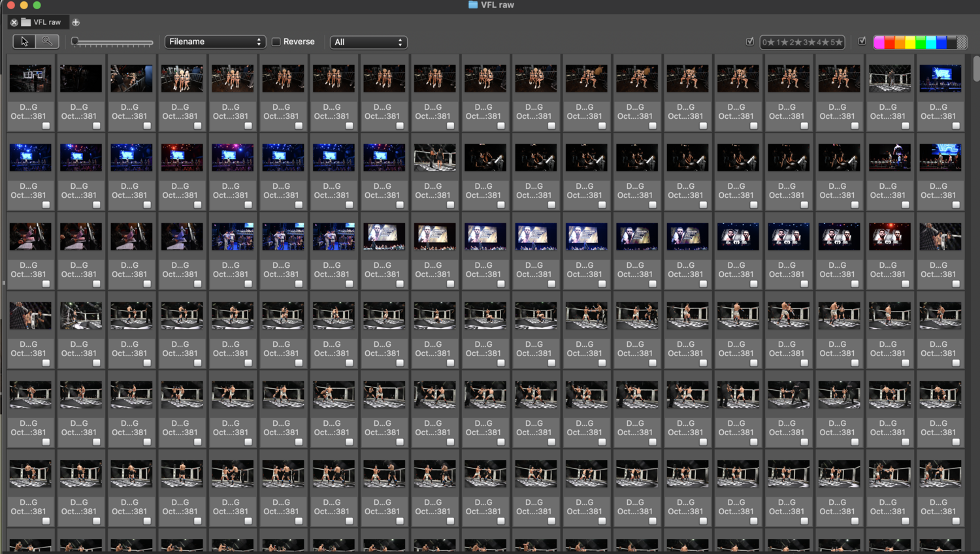Filter by 3-star rating
Viewport: 980px width, 554px height.
[809, 42]
